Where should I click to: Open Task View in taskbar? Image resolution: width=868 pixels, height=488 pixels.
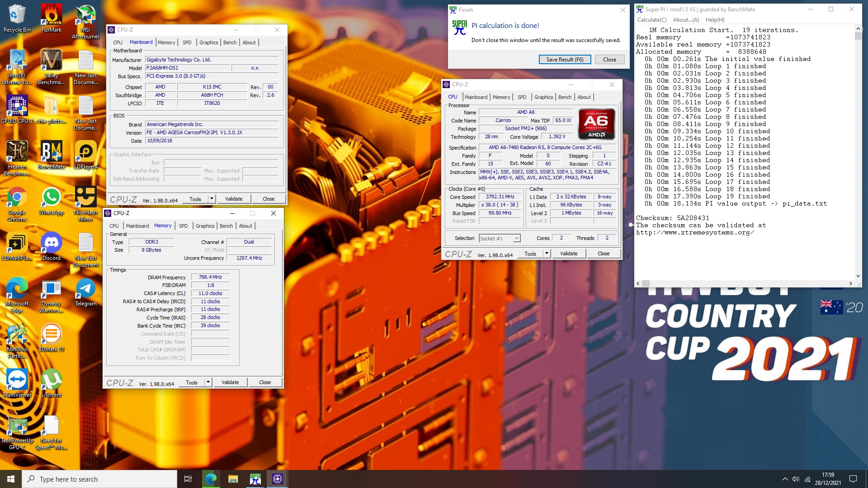click(x=188, y=479)
